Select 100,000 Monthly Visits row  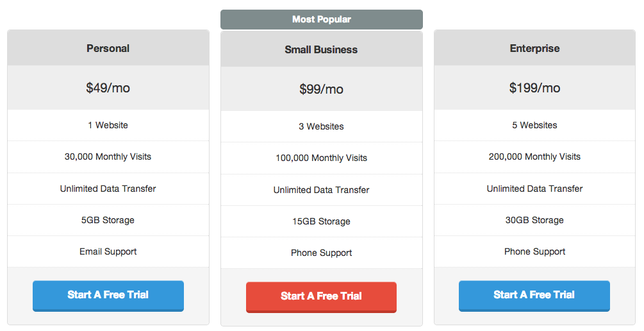coord(321,158)
